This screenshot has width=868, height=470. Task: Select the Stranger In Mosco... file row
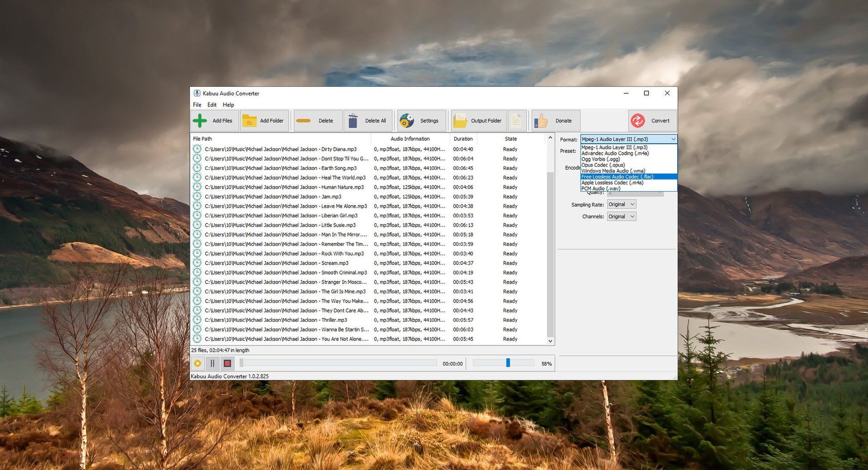[x=368, y=282]
